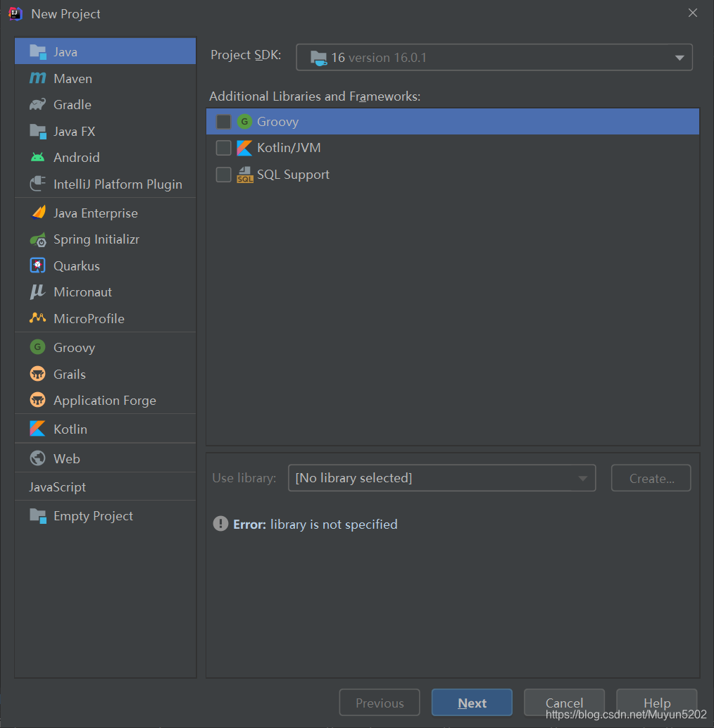
Task: Click the Next button
Action: (x=472, y=703)
